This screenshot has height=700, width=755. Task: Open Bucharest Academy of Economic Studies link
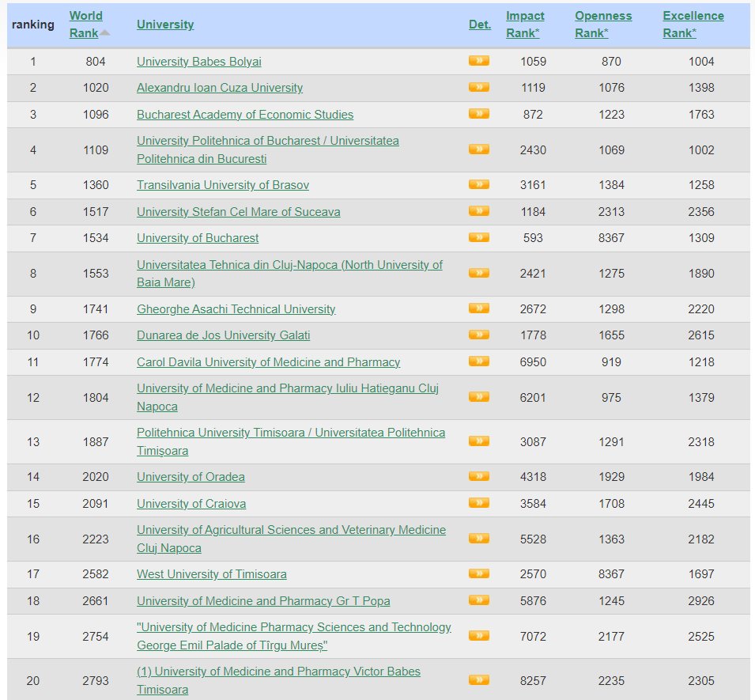coord(244,115)
